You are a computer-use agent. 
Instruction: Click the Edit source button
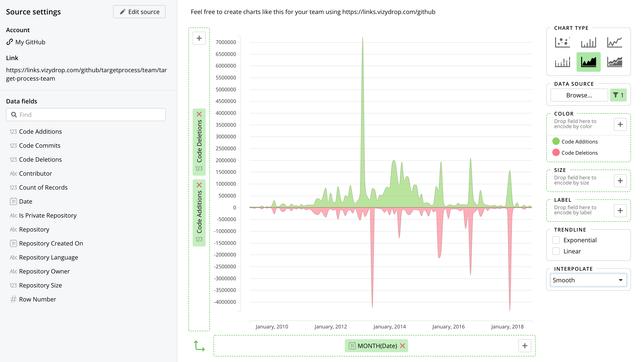139,11
